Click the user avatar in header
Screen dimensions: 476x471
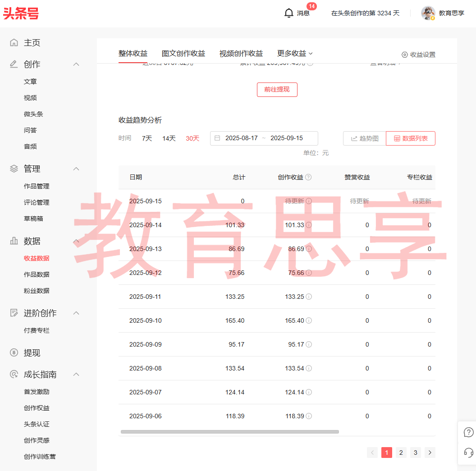[428, 13]
